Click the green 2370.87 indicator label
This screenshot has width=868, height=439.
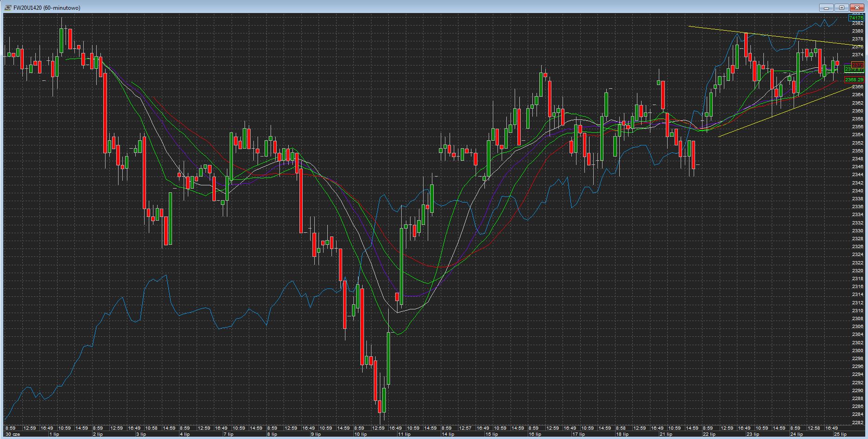[854, 69]
